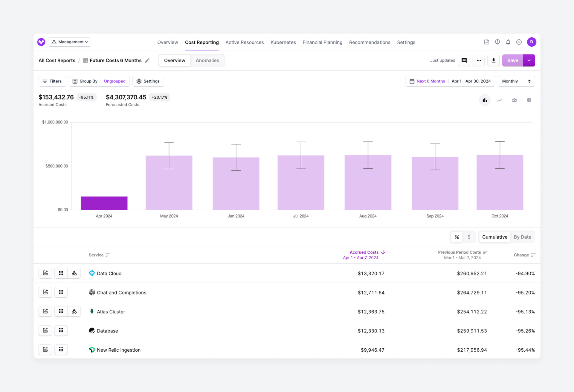Click the plus icon to create new item

(519, 42)
